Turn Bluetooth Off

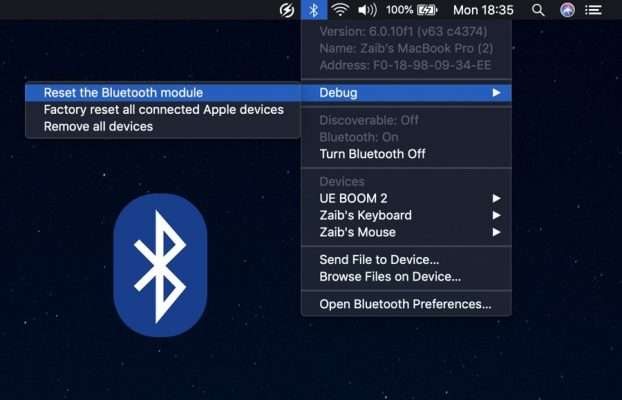click(372, 154)
